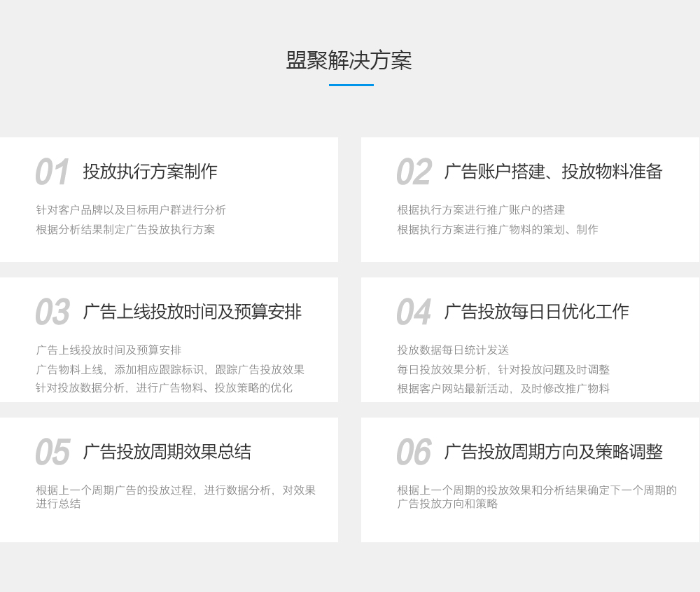Click the number 01 on the first card
This screenshot has width=700, height=592.
point(52,172)
